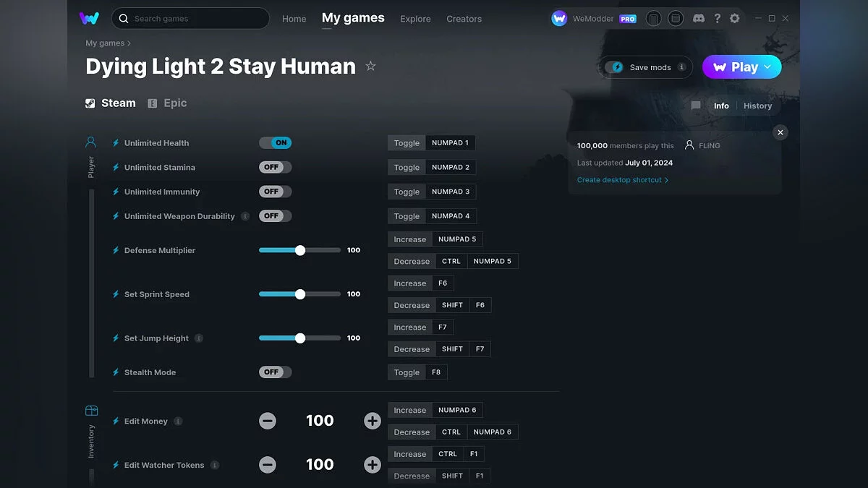Viewport: 868px width, 488px height.
Task: Enable the Unlimited Immunity toggle
Action: pos(276,192)
